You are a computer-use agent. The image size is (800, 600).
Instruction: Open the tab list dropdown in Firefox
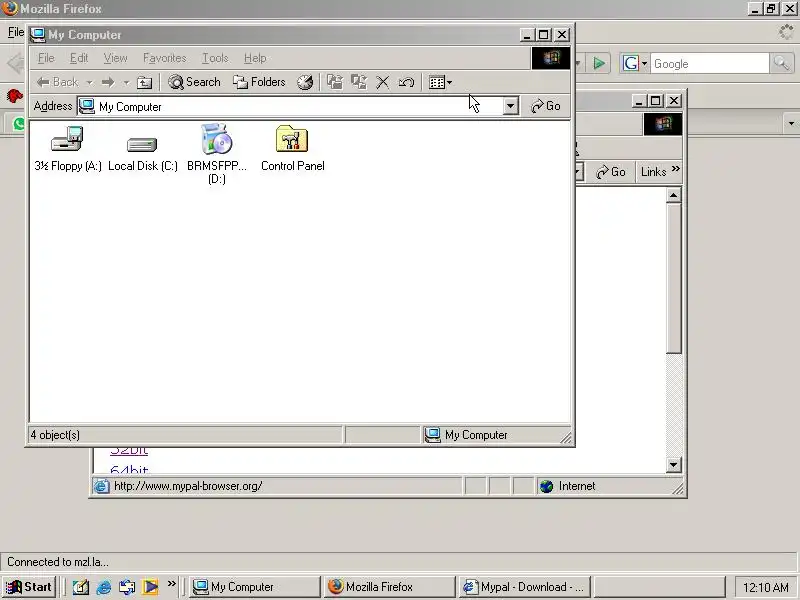(x=791, y=123)
